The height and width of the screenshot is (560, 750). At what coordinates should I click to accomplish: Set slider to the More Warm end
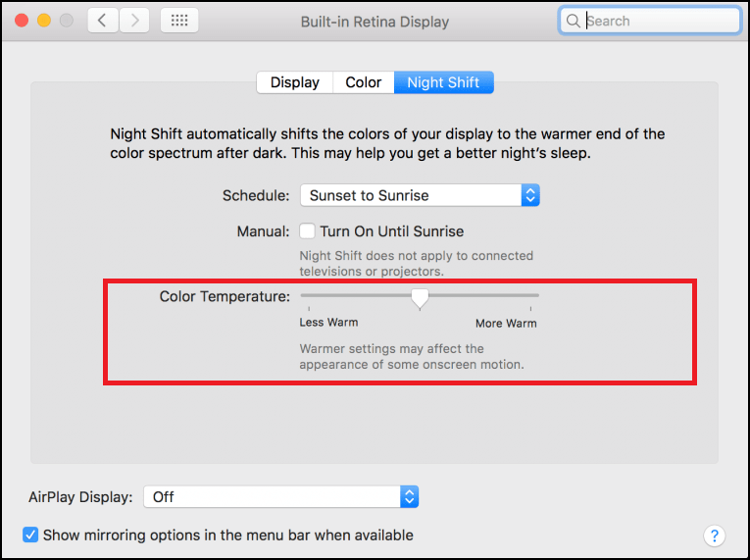tap(537, 295)
